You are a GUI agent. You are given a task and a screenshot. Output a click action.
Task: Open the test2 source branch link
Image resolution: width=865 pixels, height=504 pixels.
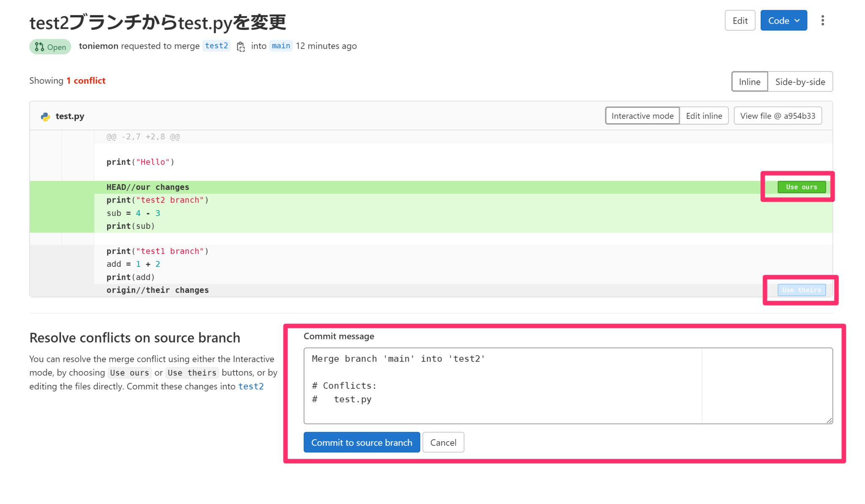(x=216, y=46)
